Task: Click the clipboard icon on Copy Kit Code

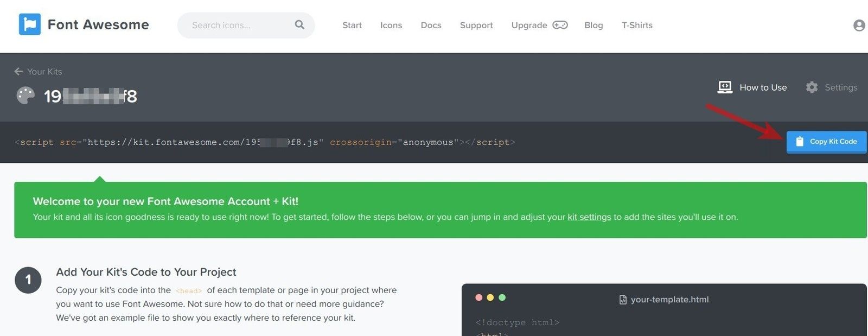Action: (800, 142)
